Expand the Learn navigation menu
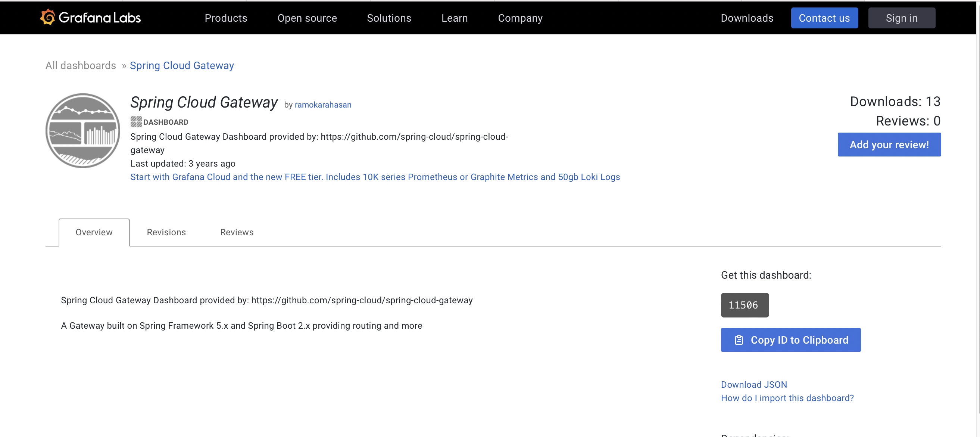Screen dimensions: 980x437 click(x=454, y=18)
